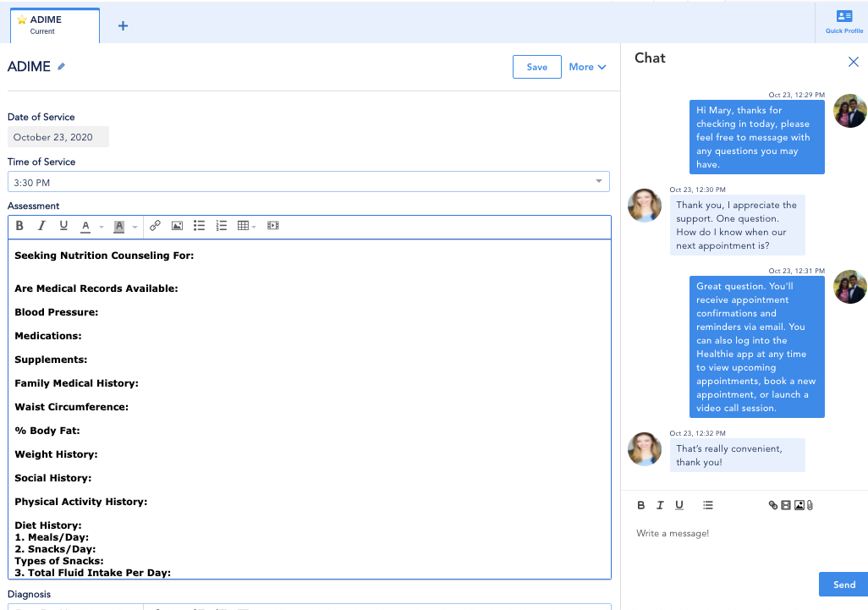Insert video in Assessment editor

(x=273, y=225)
